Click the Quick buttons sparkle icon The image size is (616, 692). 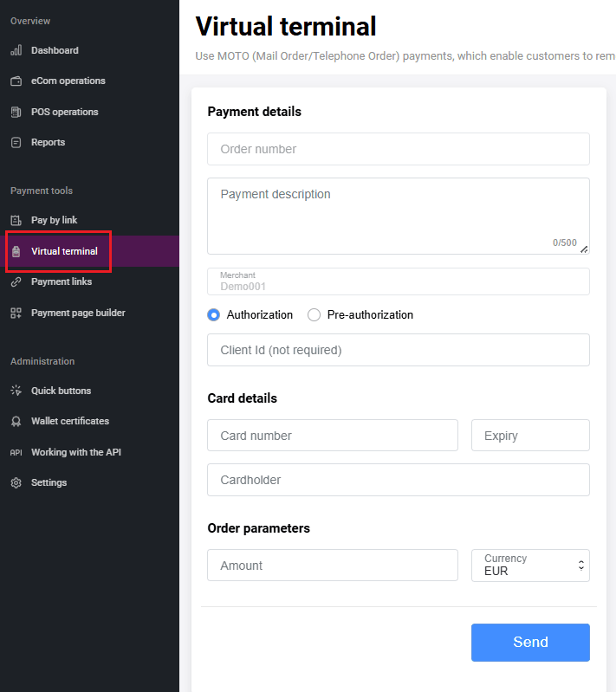point(16,391)
